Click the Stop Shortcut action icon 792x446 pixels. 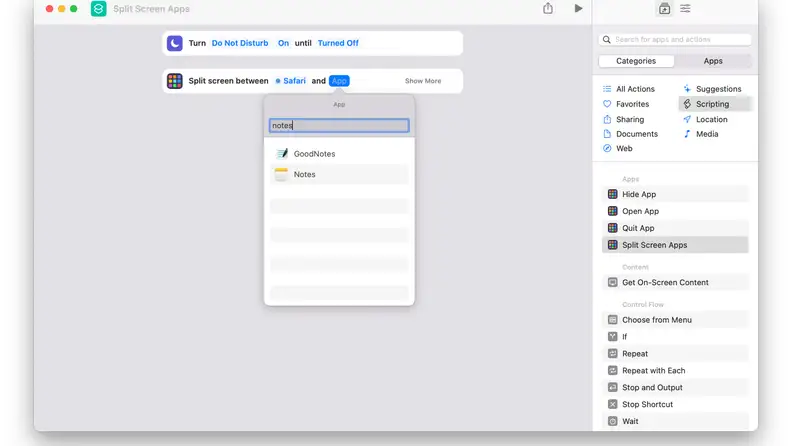613,404
